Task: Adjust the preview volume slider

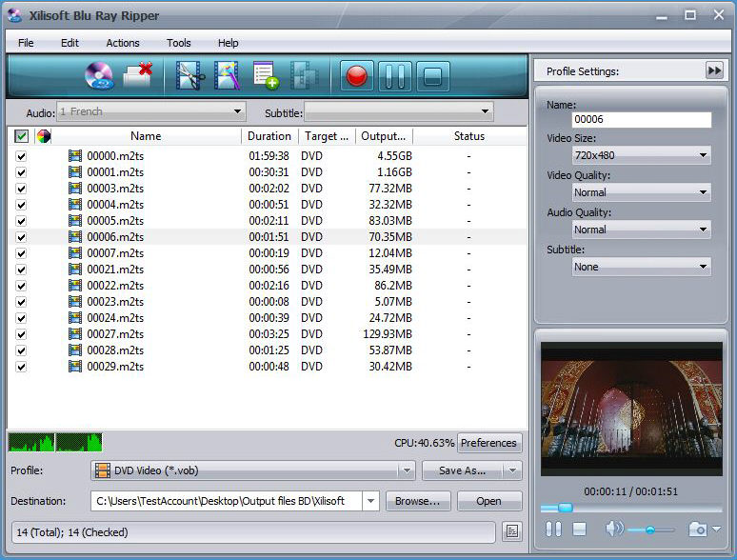Action: 651,530
